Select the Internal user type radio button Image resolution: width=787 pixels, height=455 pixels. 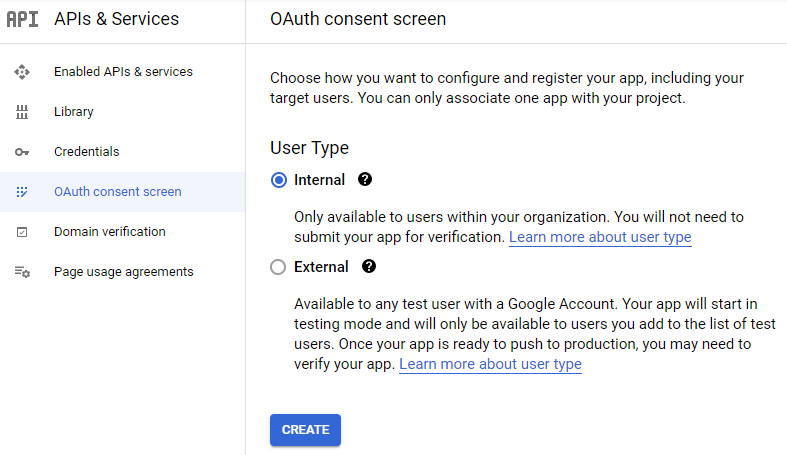(279, 181)
